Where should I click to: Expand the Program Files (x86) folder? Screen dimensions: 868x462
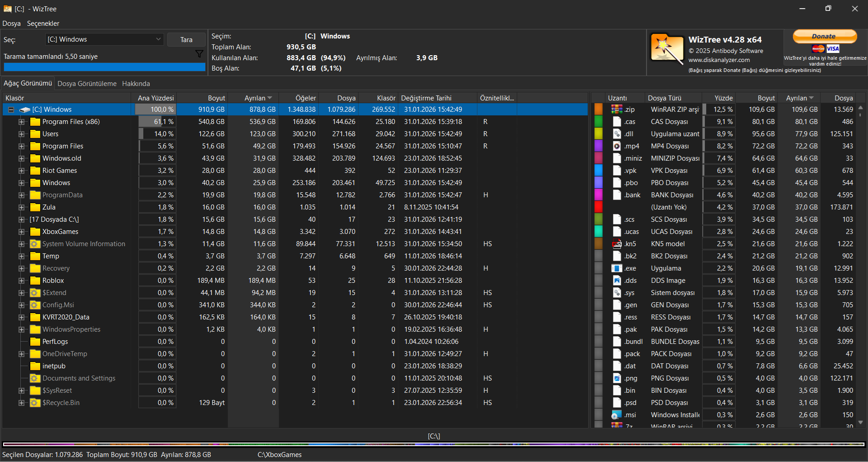point(21,122)
